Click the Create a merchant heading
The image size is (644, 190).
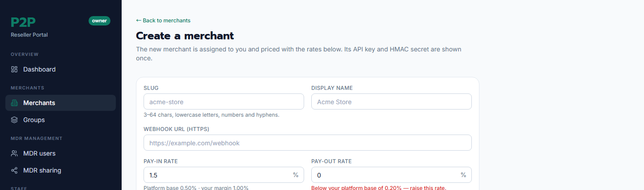(x=185, y=36)
